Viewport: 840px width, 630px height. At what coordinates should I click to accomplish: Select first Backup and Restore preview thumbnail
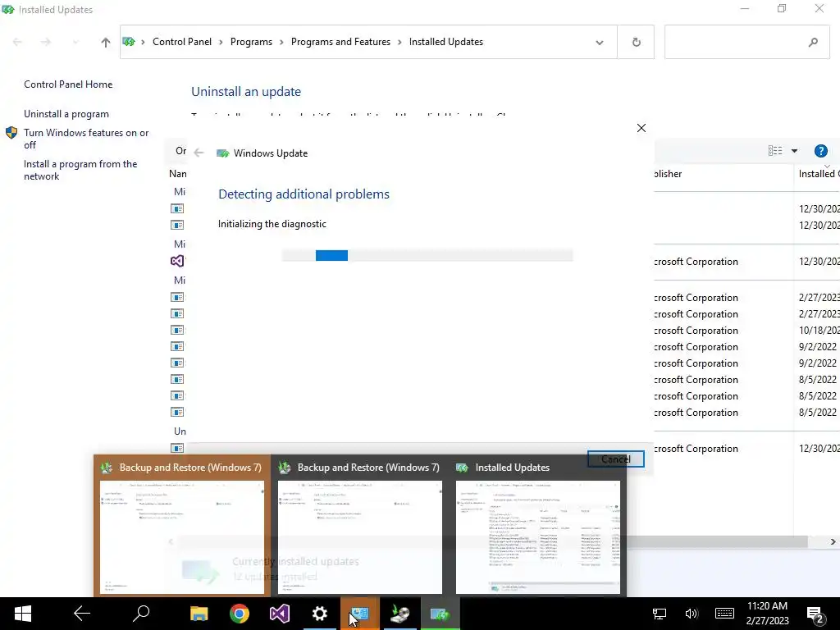tap(181, 537)
